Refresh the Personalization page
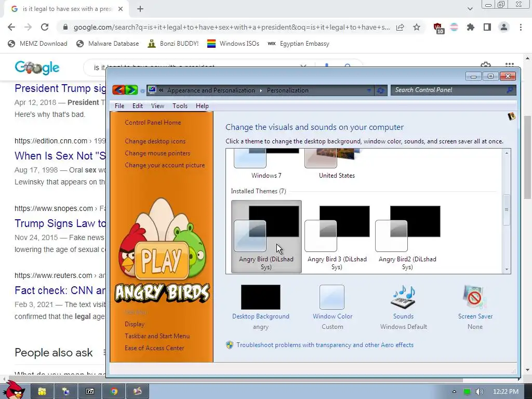 point(381,90)
